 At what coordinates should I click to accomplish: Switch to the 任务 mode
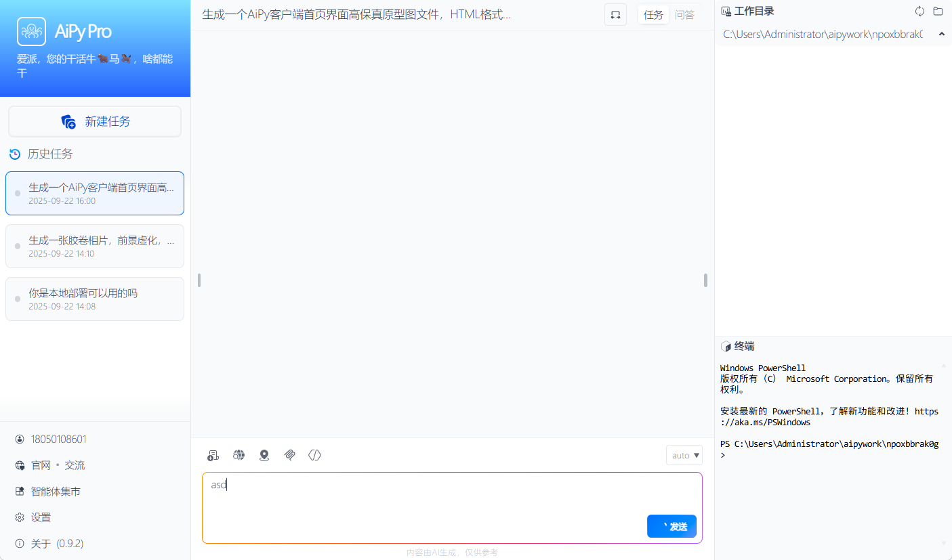pos(653,15)
